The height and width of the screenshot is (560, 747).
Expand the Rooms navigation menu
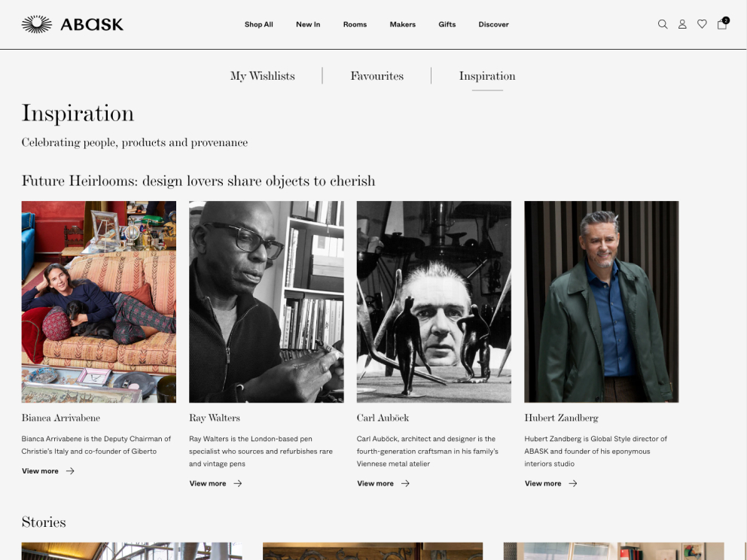coord(355,25)
